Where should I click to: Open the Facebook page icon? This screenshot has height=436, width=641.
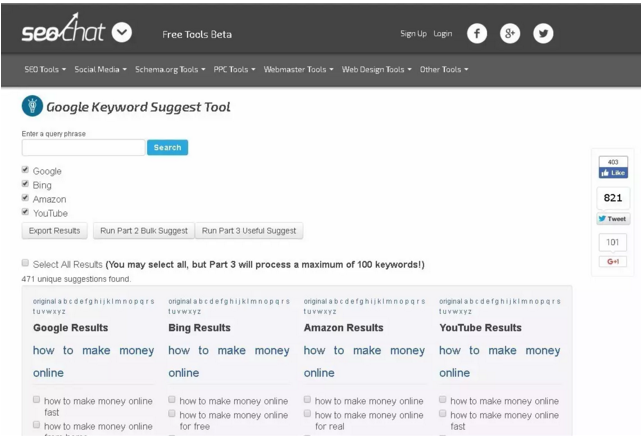coord(477,34)
